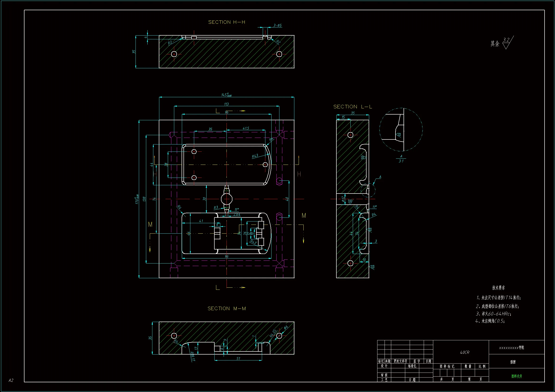555x392 pixels.
Task: Select the green 图样代号 text
Action: coord(517,376)
